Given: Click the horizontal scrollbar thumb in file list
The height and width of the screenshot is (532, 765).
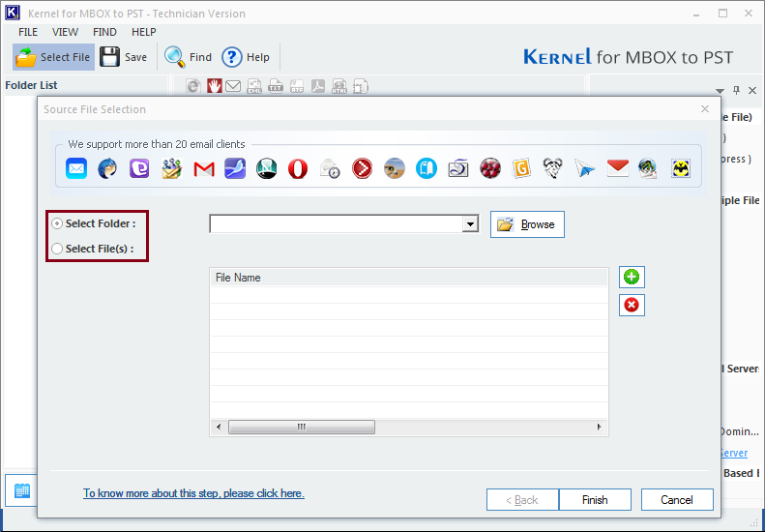Looking at the screenshot, I should [302, 428].
